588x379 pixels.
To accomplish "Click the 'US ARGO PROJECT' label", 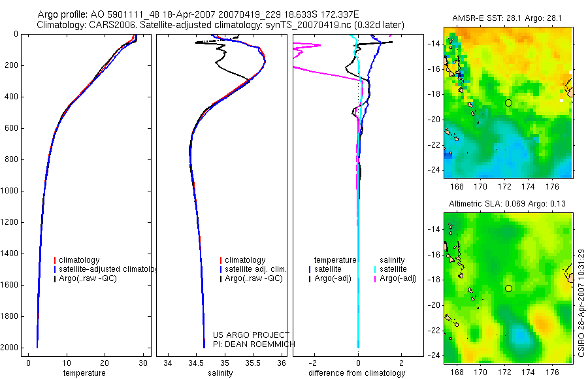I will click(251, 335).
